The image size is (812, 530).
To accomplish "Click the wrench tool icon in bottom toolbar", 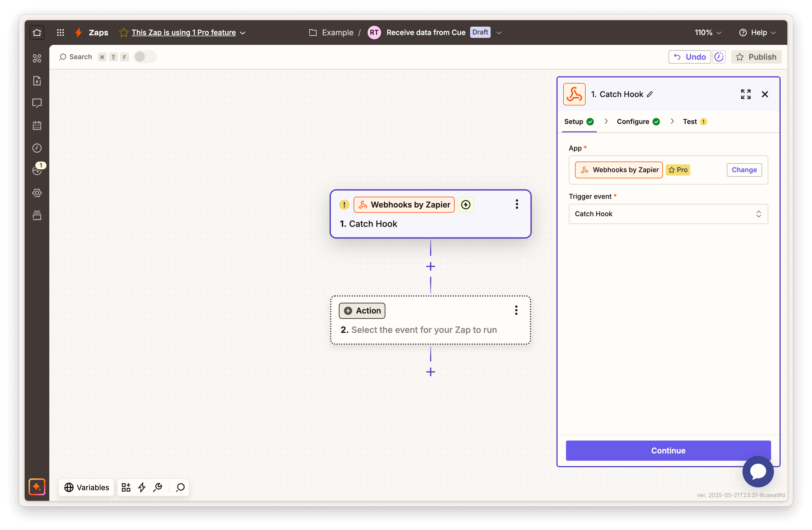I will click(x=157, y=487).
